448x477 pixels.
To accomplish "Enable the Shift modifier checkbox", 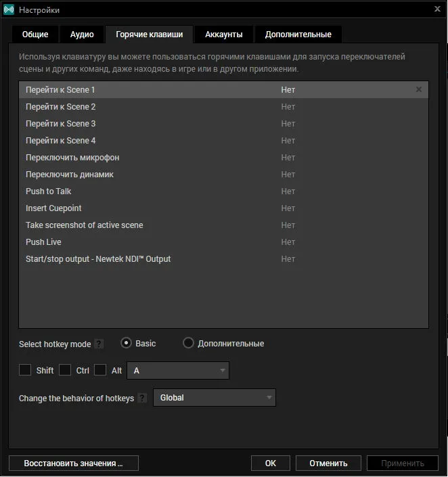I will 25,370.
